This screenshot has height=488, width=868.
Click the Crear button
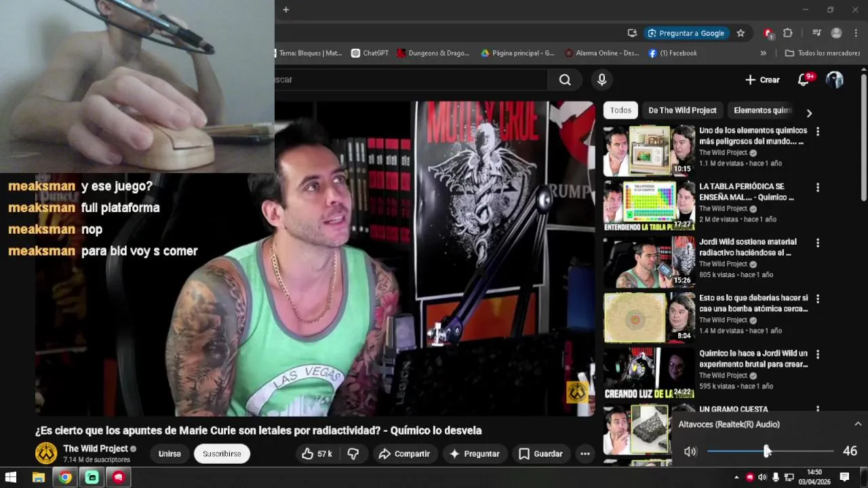click(762, 80)
